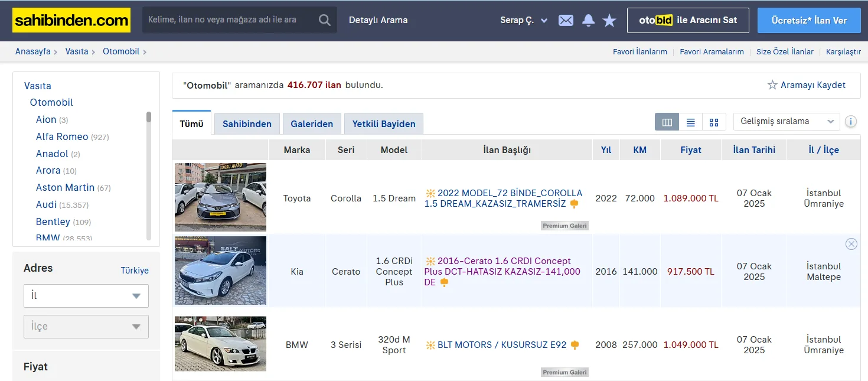Switch to list view icon
This screenshot has width=868, height=381.
[x=690, y=122]
